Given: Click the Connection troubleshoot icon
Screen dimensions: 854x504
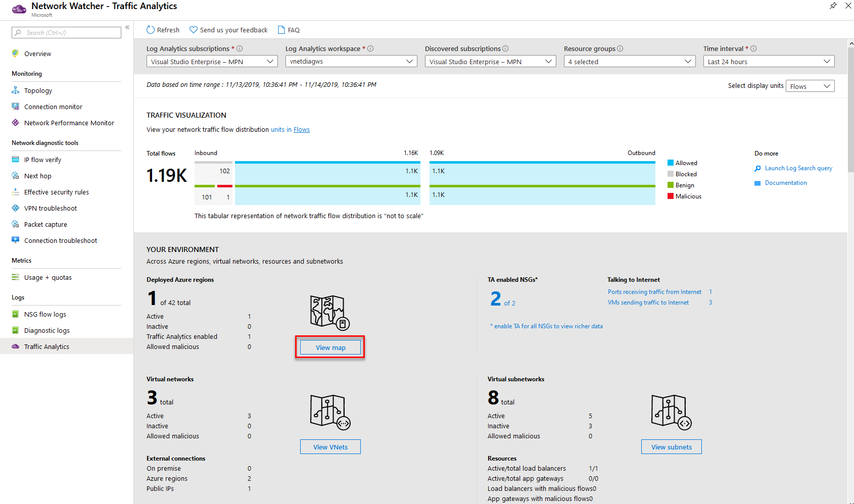Looking at the screenshot, I should 16,240.
